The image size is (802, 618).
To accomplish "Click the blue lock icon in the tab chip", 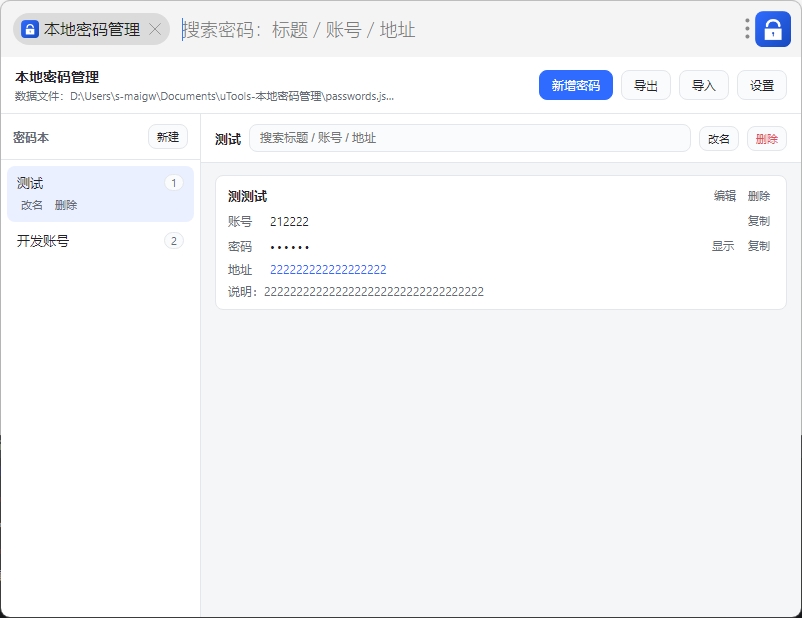I will click(x=30, y=29).
